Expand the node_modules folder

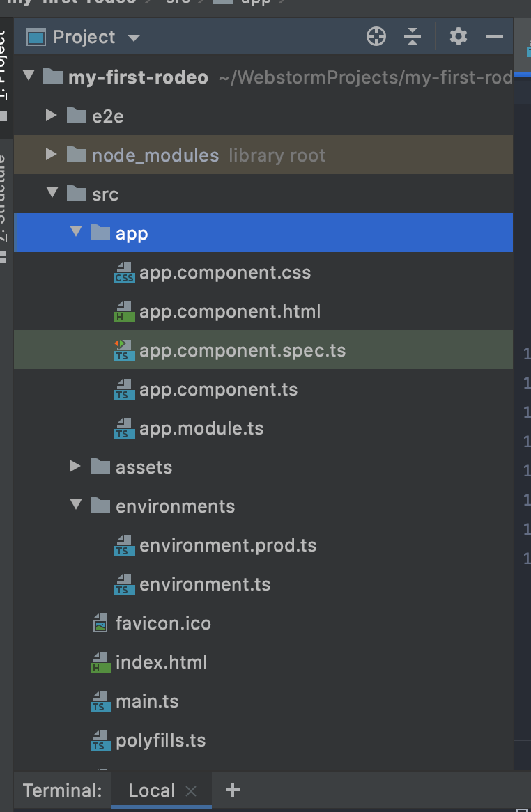click(x=51, y=154)
